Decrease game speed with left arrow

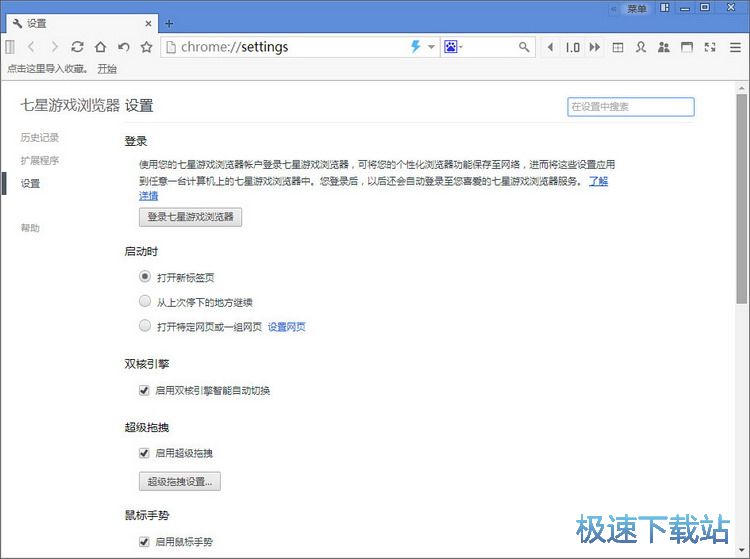tap(550, 47)
